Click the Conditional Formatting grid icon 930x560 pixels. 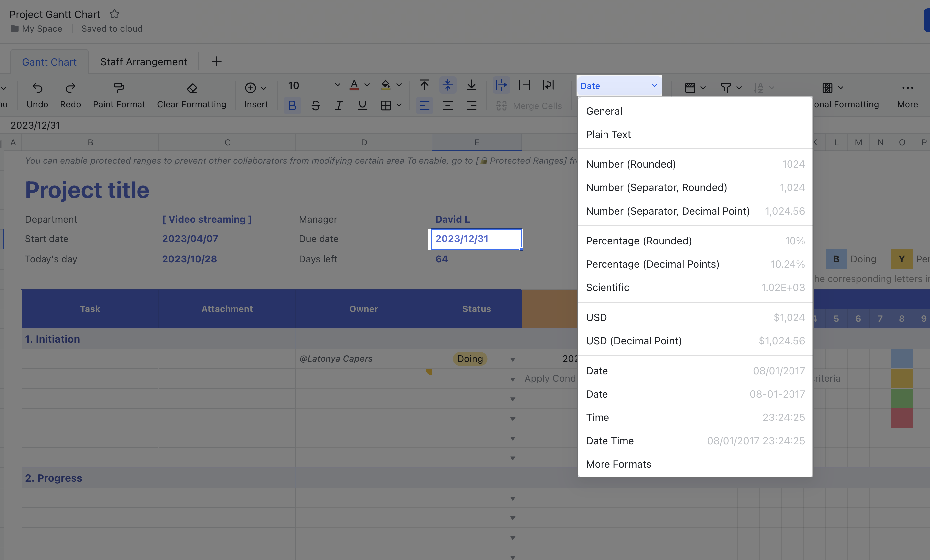(x=827, y=88)
